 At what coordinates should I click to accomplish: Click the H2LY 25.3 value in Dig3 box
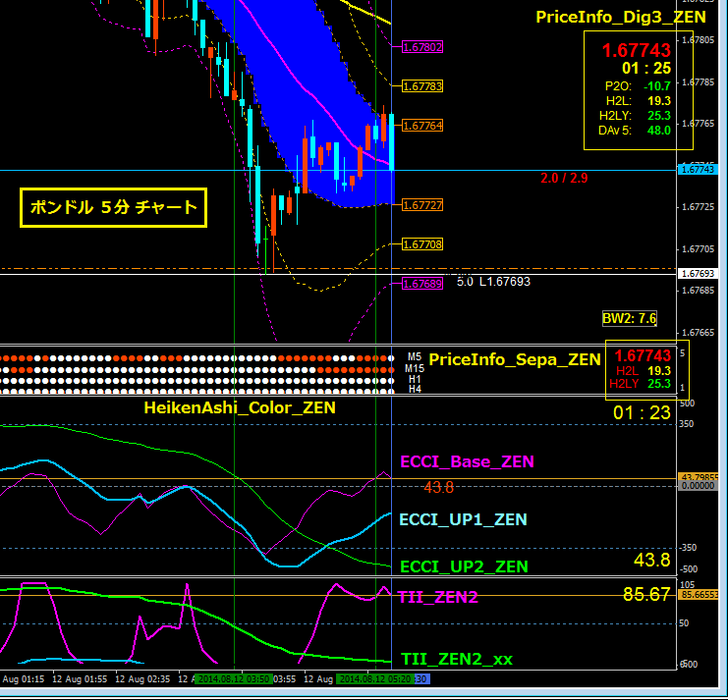[x=659, y=116]
